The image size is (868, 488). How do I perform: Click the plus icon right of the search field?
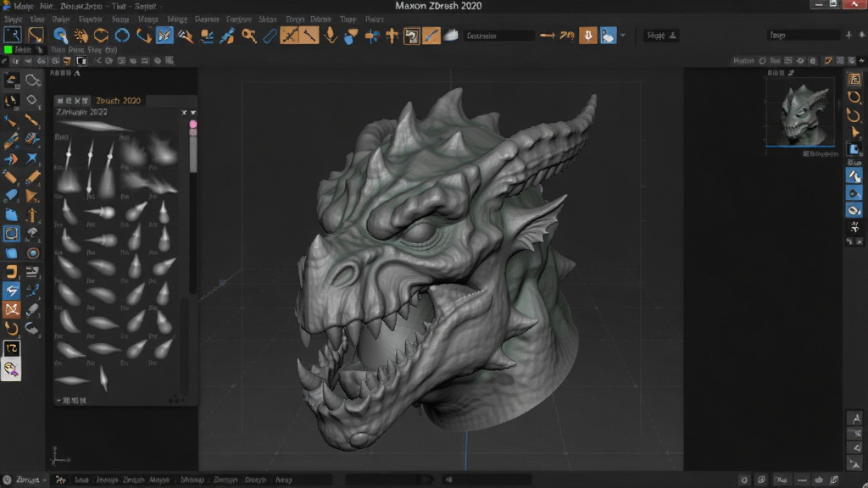click(849, 35)
